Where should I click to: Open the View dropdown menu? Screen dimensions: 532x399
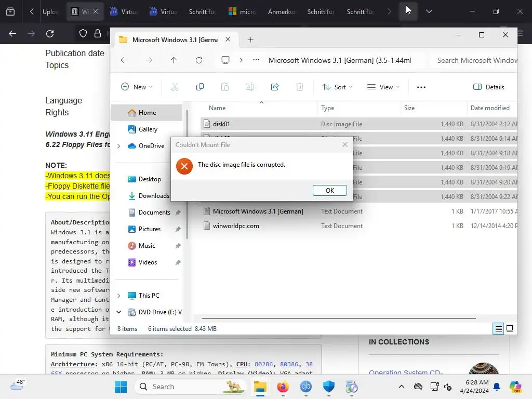(x=383, y=87)
